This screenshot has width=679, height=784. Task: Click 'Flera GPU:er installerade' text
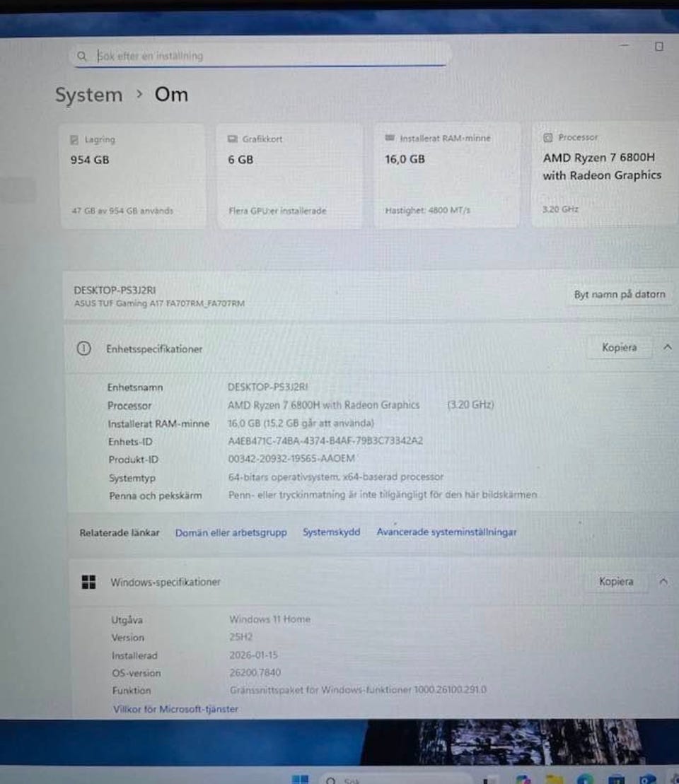tap(277, 211)
